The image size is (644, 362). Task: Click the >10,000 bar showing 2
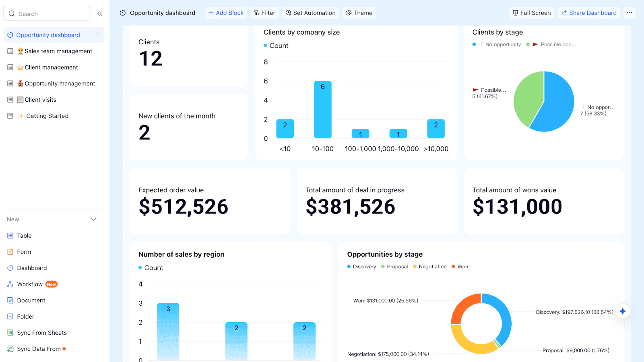436,129
